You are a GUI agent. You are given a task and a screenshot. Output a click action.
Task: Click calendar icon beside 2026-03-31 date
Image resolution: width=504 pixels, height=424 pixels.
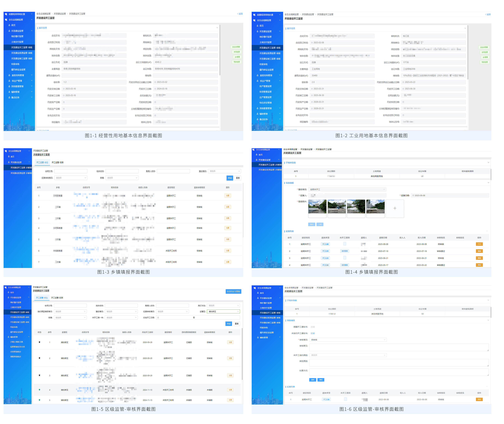coord(312,102)
